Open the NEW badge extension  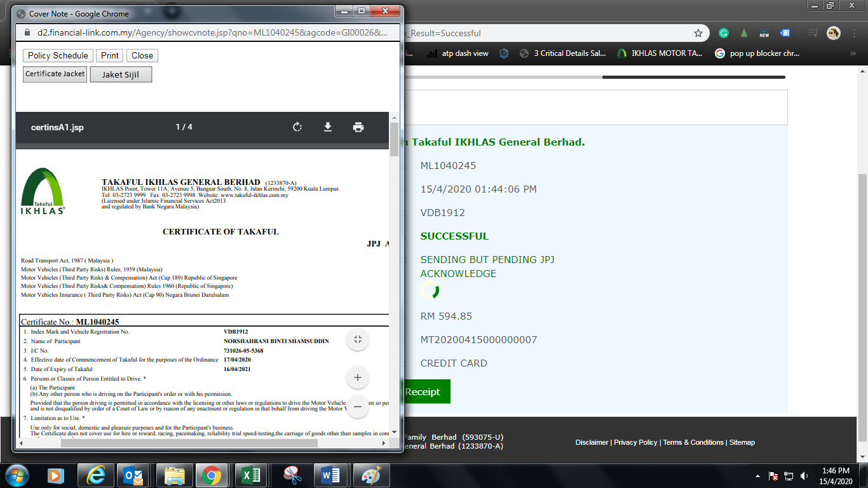[764, 33]
